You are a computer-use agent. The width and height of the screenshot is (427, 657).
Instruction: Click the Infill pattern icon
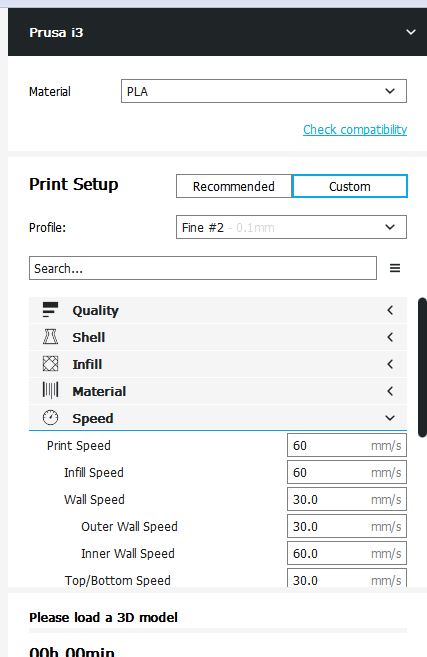(x=50, y=364)
